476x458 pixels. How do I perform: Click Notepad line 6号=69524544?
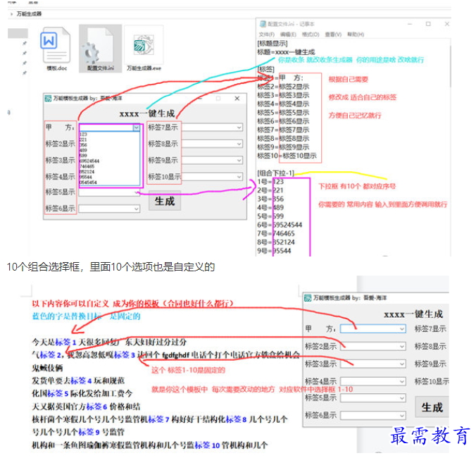pos(280,225)
